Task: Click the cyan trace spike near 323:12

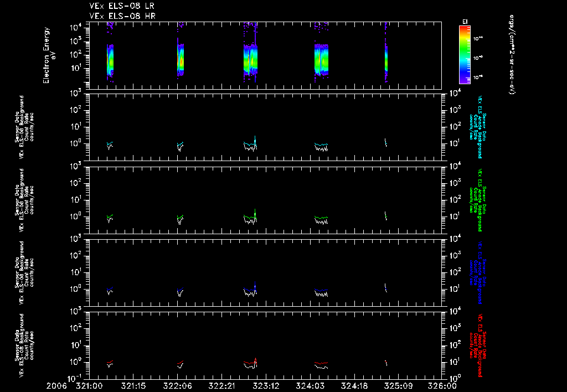Action: [x=255, y=141]
